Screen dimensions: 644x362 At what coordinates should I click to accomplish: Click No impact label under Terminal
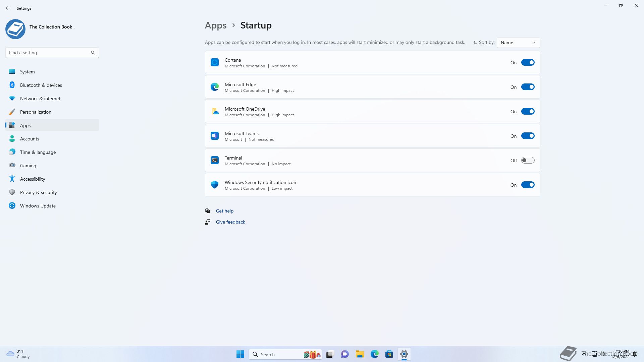click(281, 164)
